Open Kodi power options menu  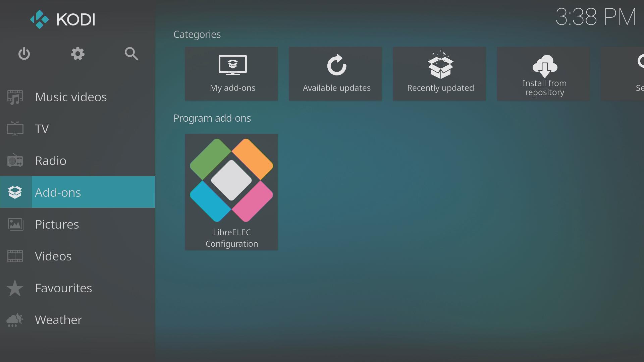[24, 53]
